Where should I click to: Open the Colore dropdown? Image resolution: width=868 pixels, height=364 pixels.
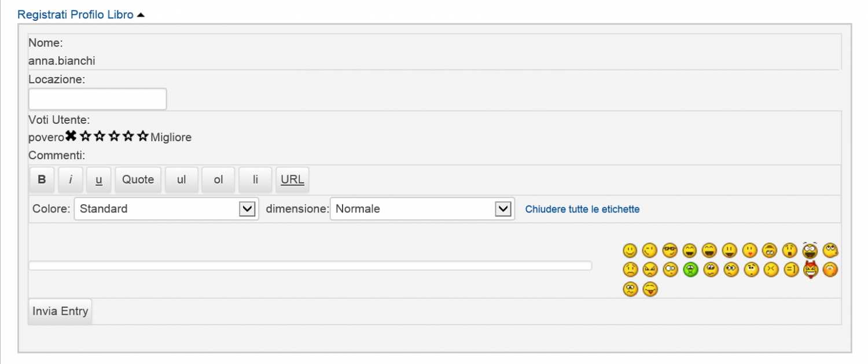pos(166,209)
